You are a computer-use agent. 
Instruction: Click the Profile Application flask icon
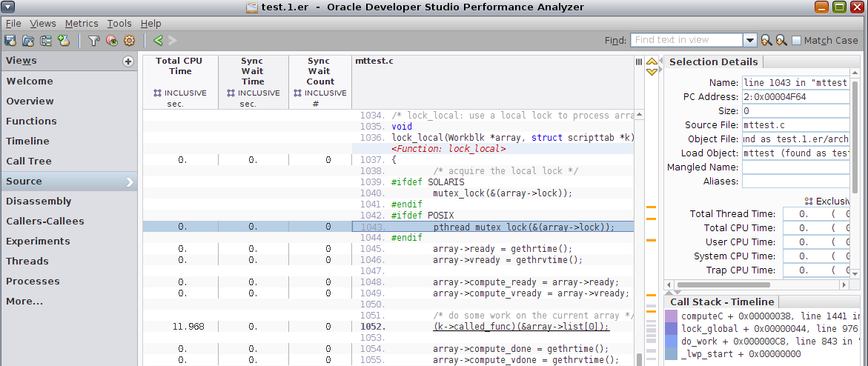[10, 40]
